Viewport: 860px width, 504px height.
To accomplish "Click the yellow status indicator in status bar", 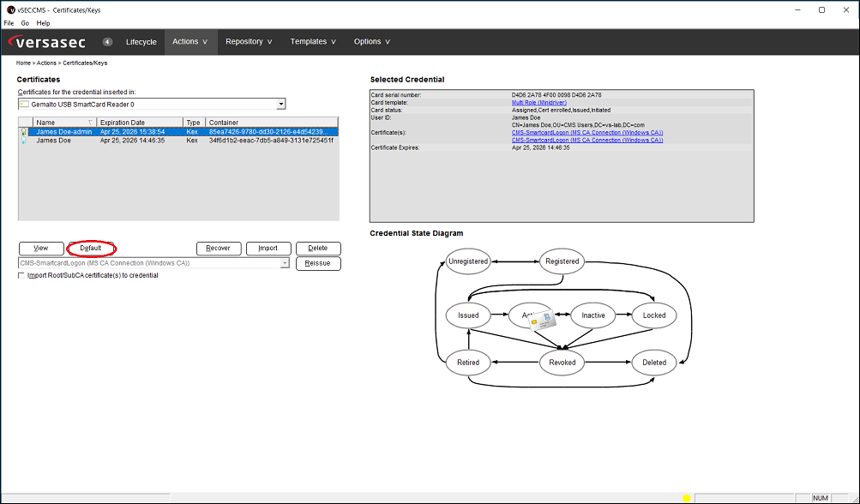I will click(x=686, y=498).
